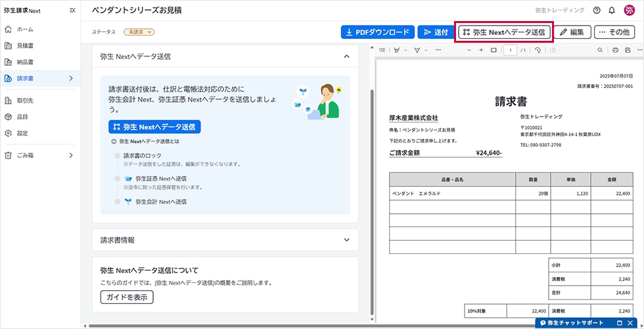
Task: Click the user avatar icon
Action: coord(630,11)
